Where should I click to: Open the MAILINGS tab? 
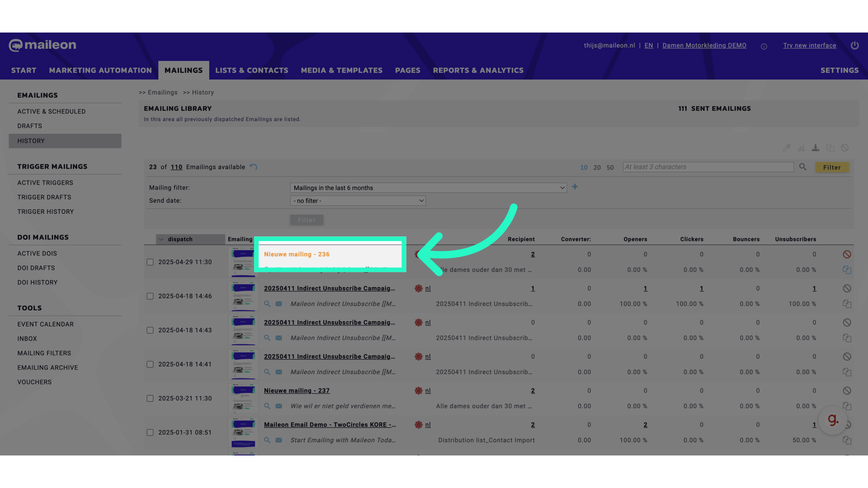(184, 70)
